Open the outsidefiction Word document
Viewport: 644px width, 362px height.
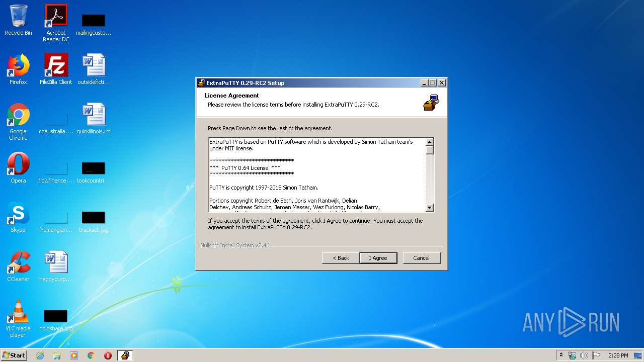94,69
